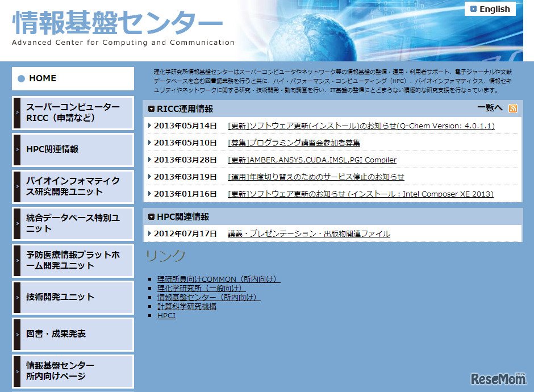Expand the 技術開発ユニット sidebar item arrow
This screenshot has height=392, width=534.
18,297
